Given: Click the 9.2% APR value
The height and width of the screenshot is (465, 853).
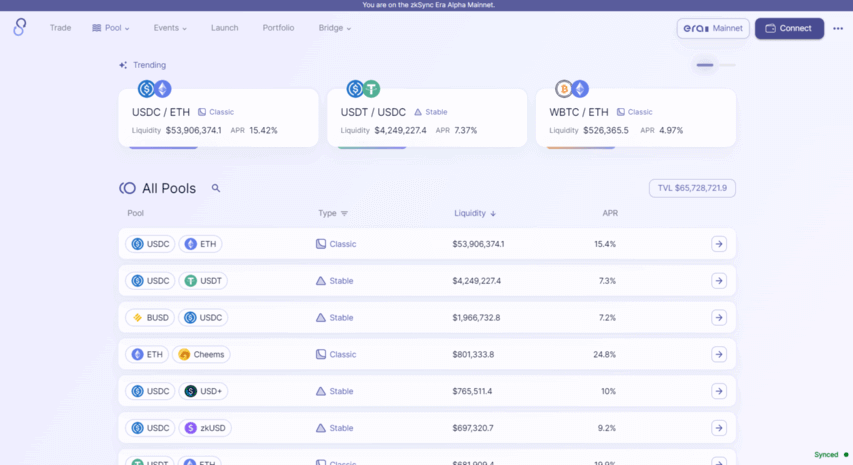Looking at the screenshot, I should pyautogui.click(x=607, y=428).
